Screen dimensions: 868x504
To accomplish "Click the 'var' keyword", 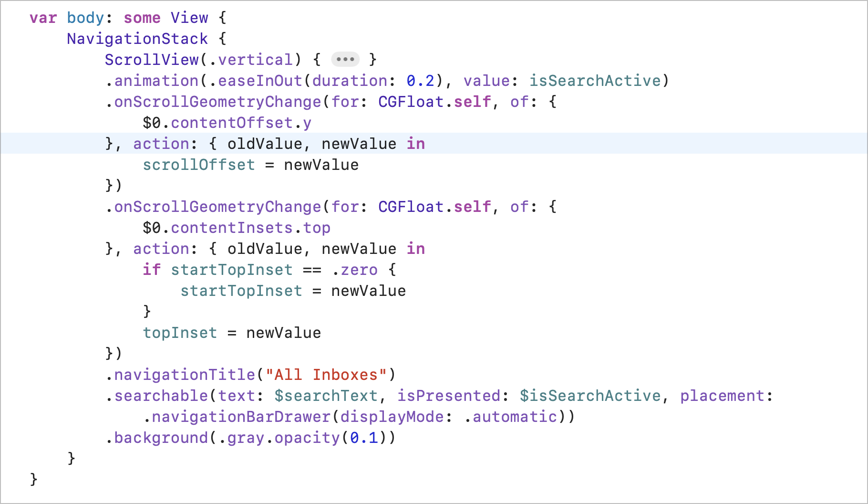I will (43, 18).
